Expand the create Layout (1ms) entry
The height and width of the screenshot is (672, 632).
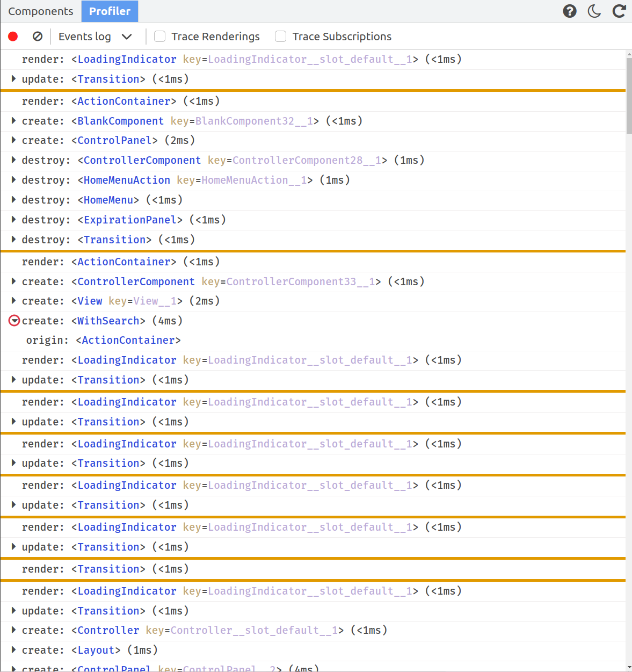14,650
